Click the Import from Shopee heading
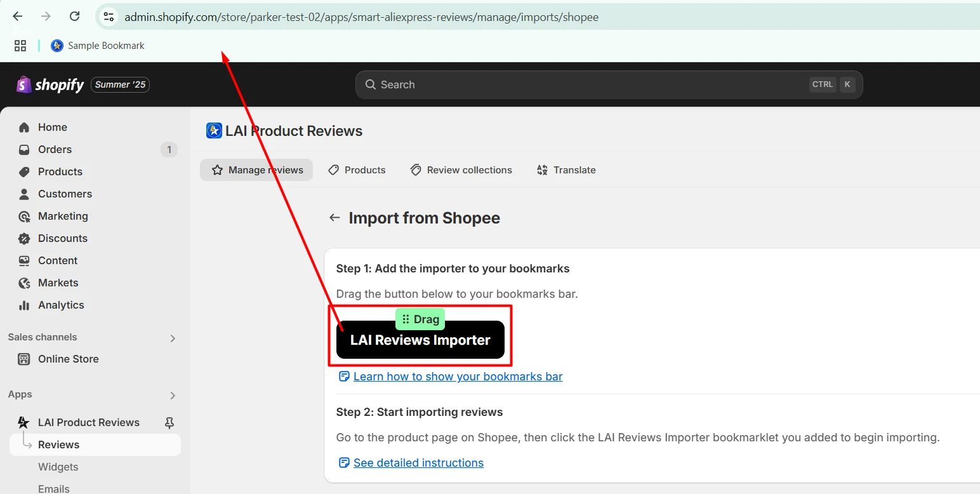The width and height of the screenshot is (980, 494). coord(425,218)
